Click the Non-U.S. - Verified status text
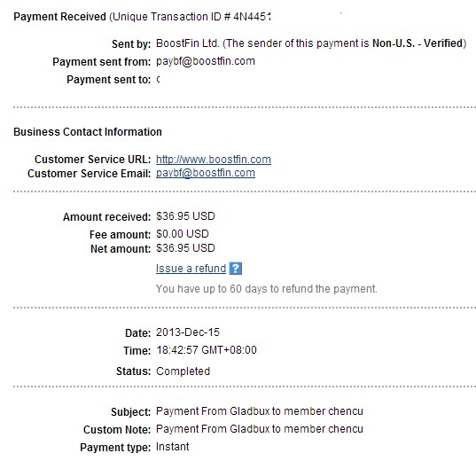Viewport: 476px width, 461px height. coord(417,43)
